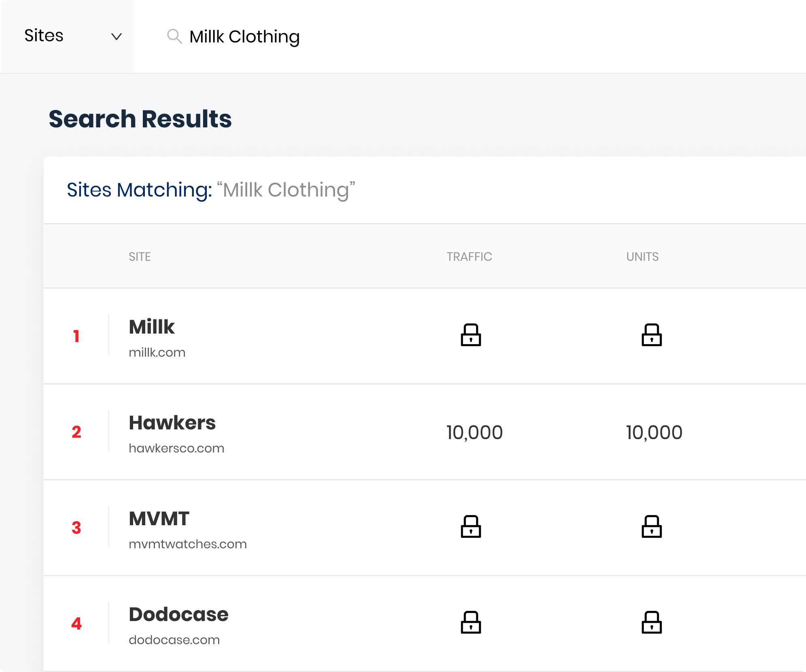Open the Millk site result
Viewport: 806px width, 672px height.
[152, 327]
